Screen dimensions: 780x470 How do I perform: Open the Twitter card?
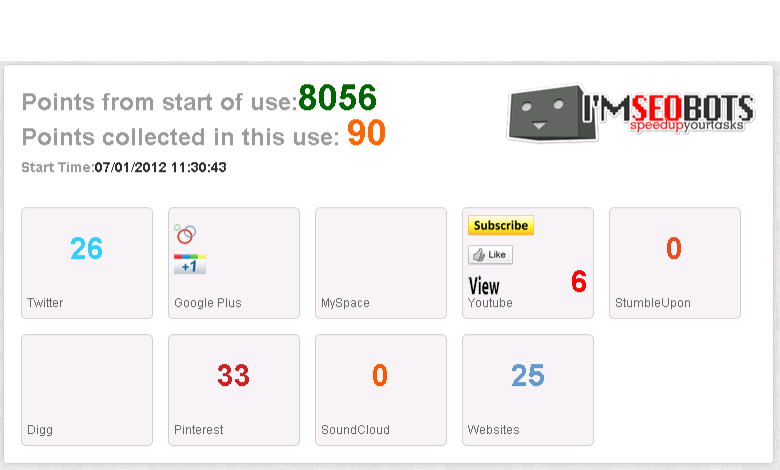coord(87,263)
